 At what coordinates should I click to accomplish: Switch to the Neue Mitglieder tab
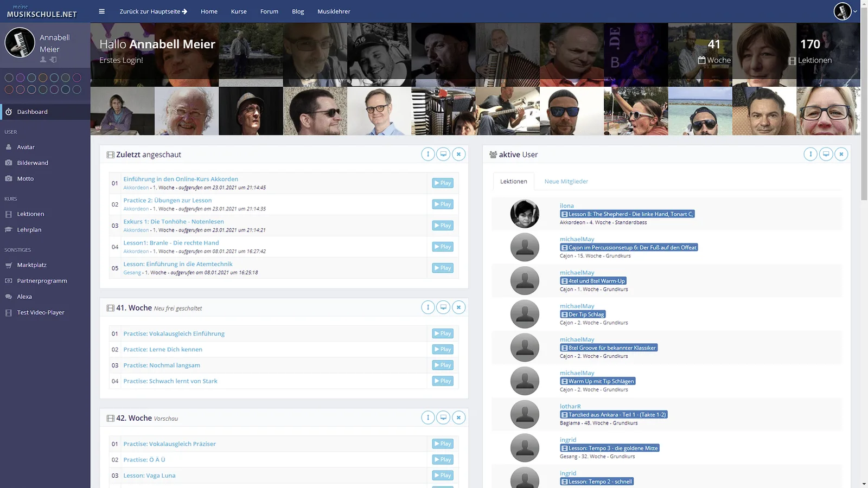(x=566, y=181)
